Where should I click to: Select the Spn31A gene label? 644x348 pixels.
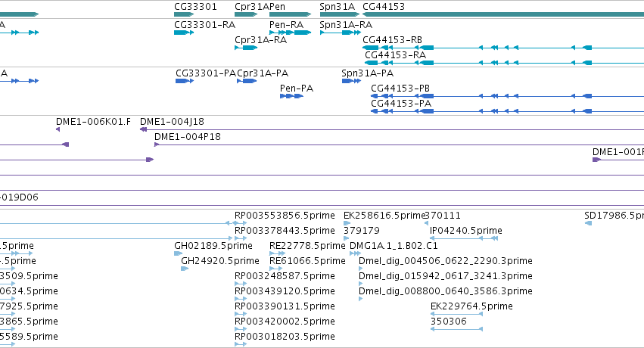click(338, 7)
